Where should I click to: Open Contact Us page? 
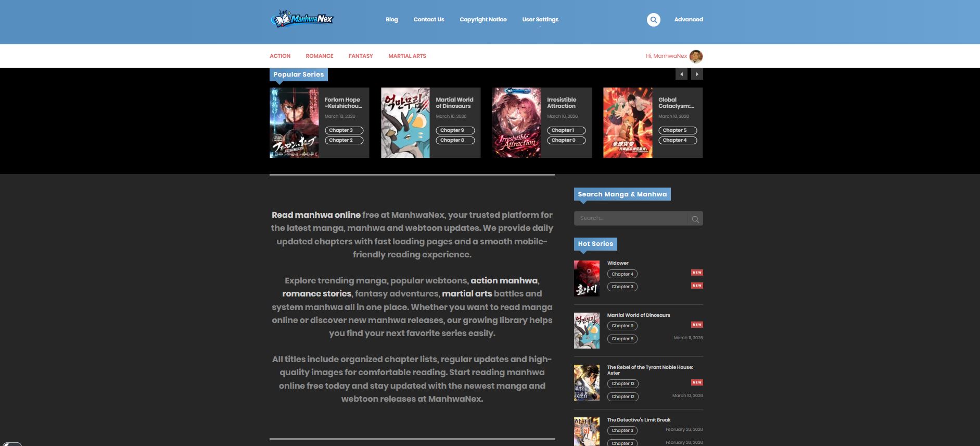[x=429, y=20]
